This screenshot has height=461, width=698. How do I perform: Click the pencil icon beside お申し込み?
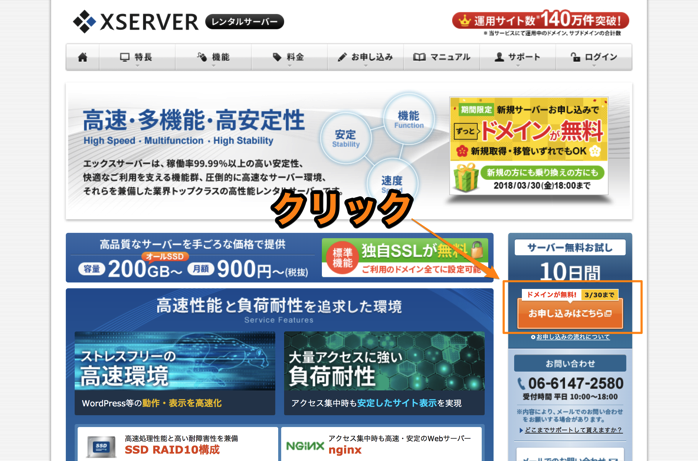coord(342,57)
